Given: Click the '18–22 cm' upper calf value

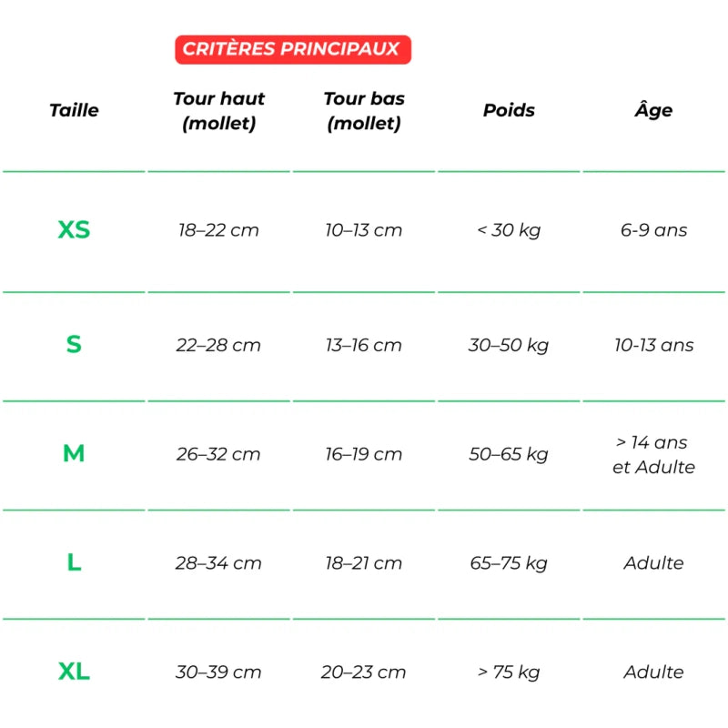Looking at the screenshot, I should (x=218, y=230).
